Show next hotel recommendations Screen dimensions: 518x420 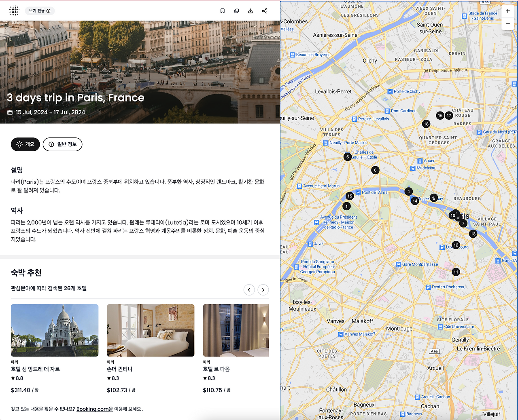pyautogui.click(x=263, y=290)
